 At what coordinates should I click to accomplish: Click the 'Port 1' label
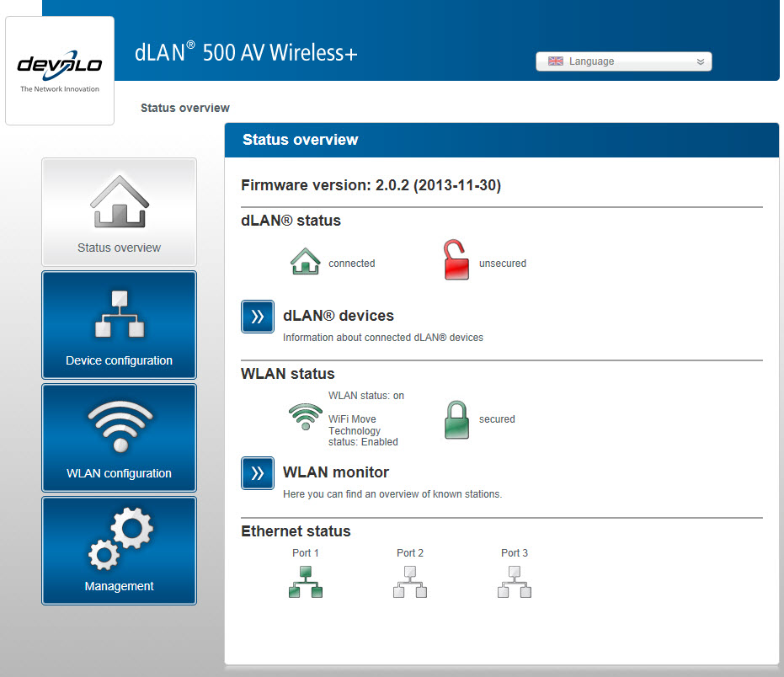click(306, 553)
